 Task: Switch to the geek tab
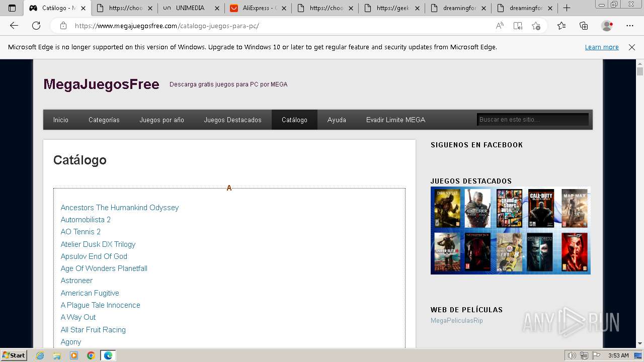pos(392,8)
